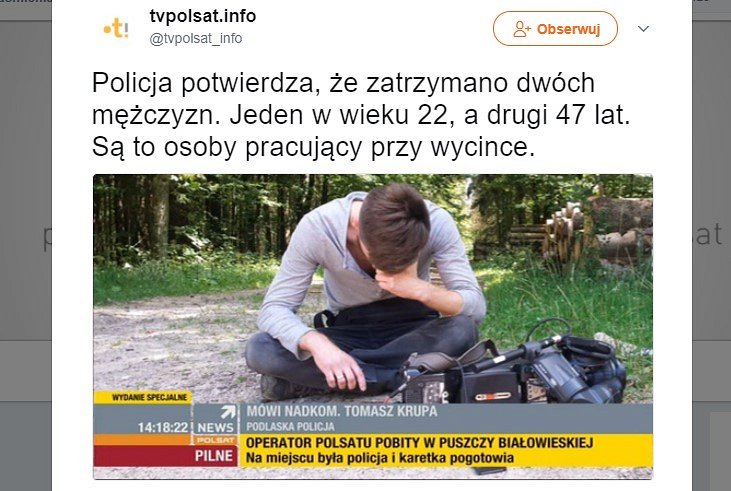Viewport: 731px width, 491px height.
Task: Follow the account with the Obserwuj button
Action: pos(555,29)
